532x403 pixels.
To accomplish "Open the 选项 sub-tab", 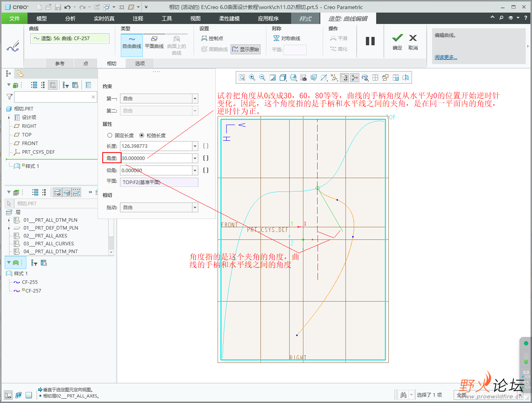I will click(140, 63).
